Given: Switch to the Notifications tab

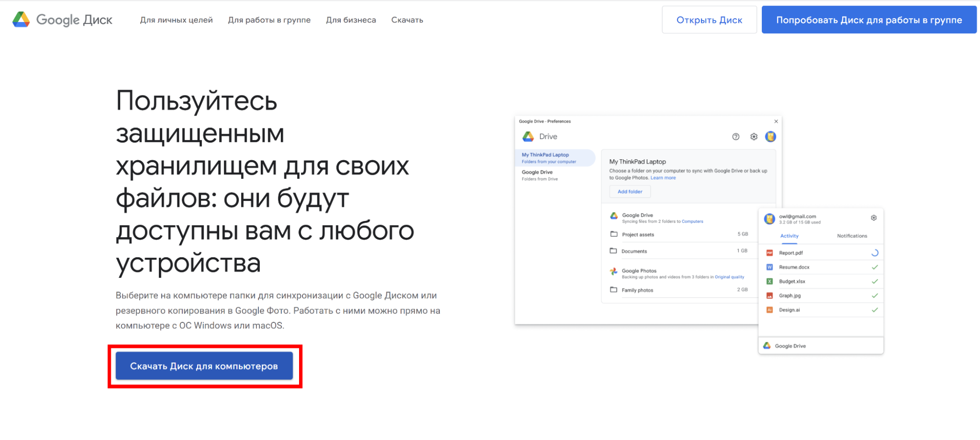Looking at the screenshot, I should [x=852, y=236].
